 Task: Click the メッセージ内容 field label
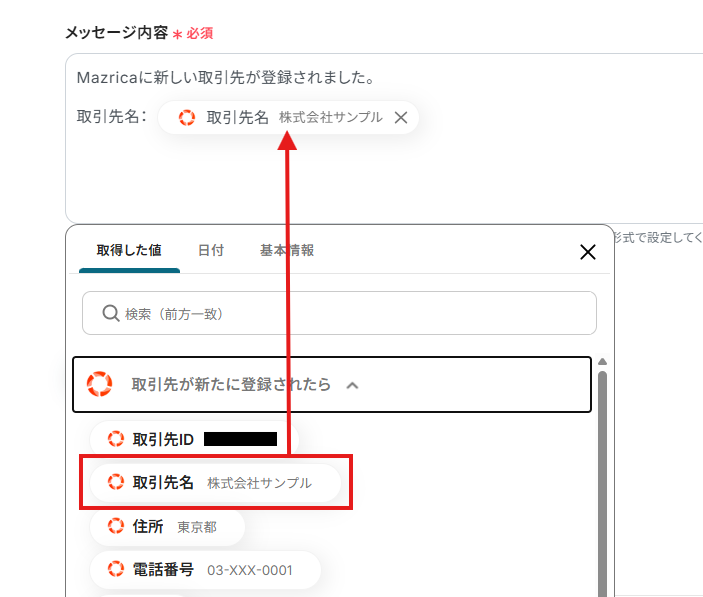point(117,33)
